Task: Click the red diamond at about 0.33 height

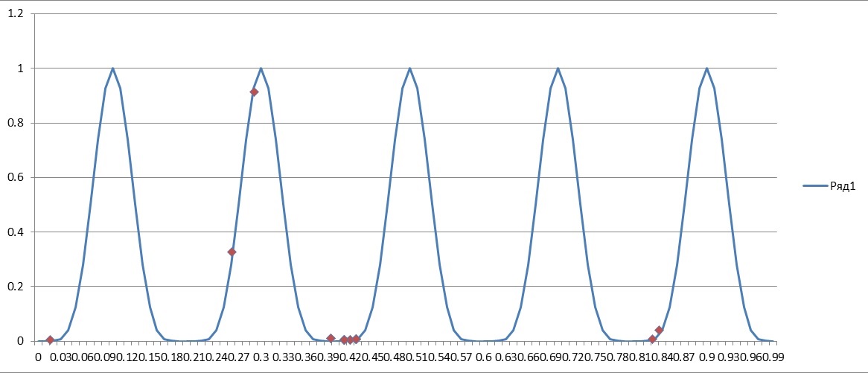Action: click(232, 252)
